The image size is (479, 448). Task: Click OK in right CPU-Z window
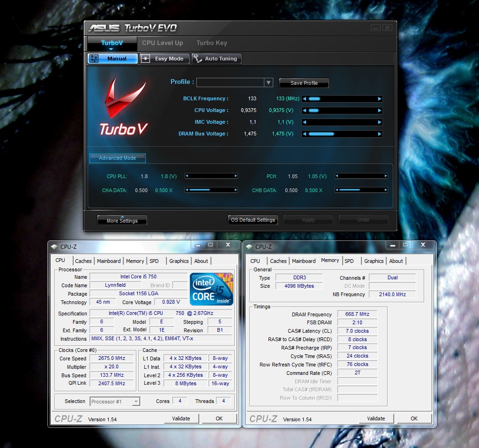point(414,418)
